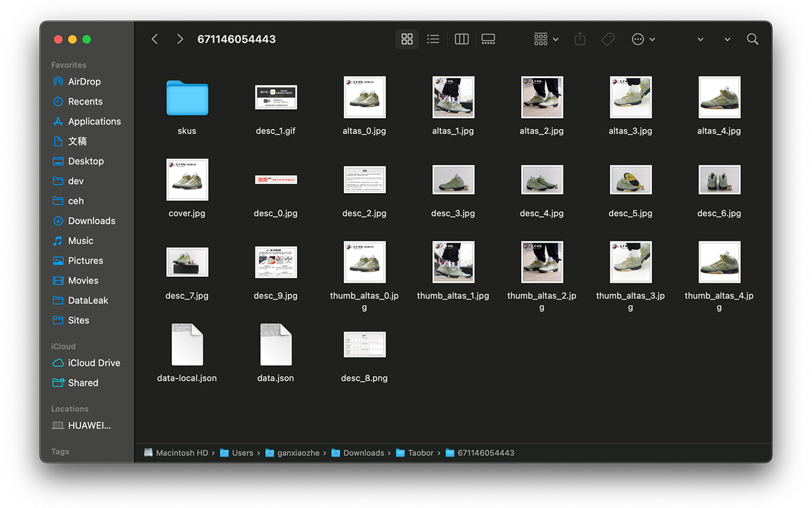Expand the rightmost toolbar chevron dropdown
The width and height of the screenshot is (812, 508).
point(727,39)
